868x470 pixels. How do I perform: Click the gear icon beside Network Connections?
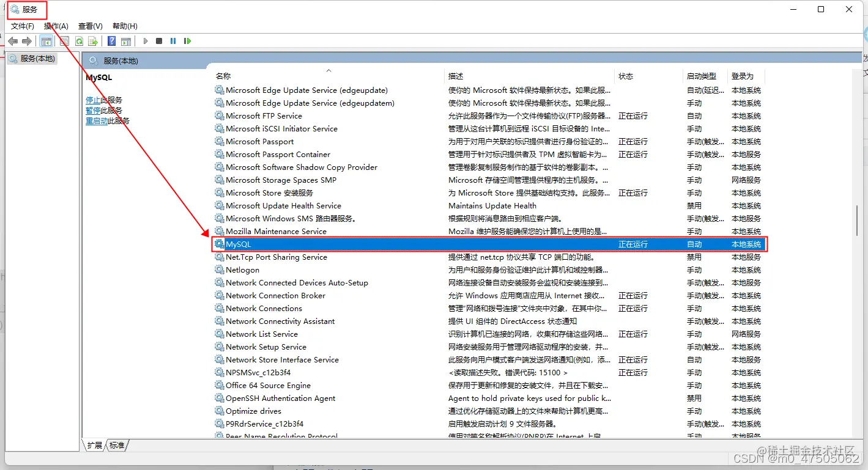219,308
